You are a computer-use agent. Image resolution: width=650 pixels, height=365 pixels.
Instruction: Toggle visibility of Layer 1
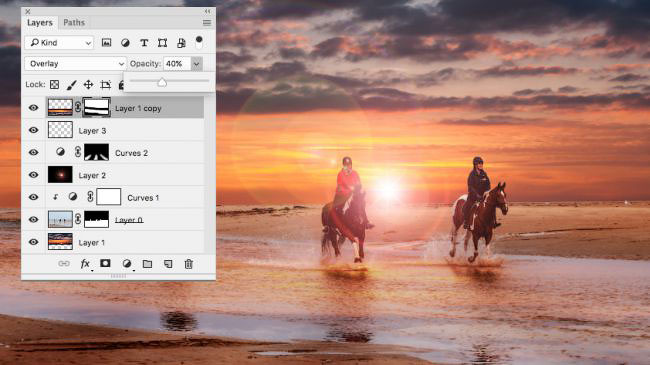coord(34,242)
